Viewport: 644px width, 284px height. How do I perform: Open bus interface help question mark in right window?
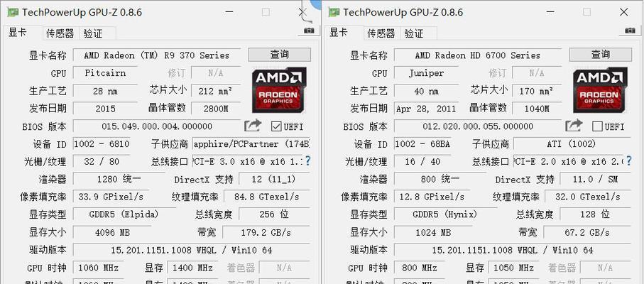[x=629, y=161]
